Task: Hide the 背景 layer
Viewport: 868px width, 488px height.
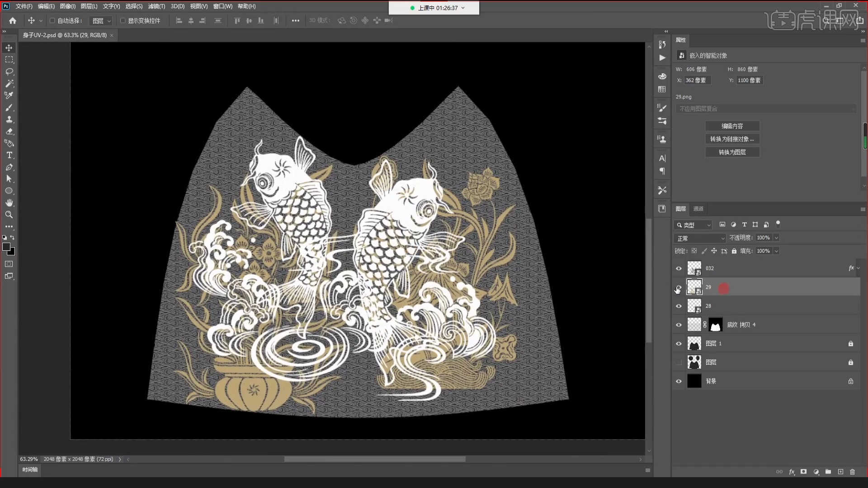Action: 679,381
